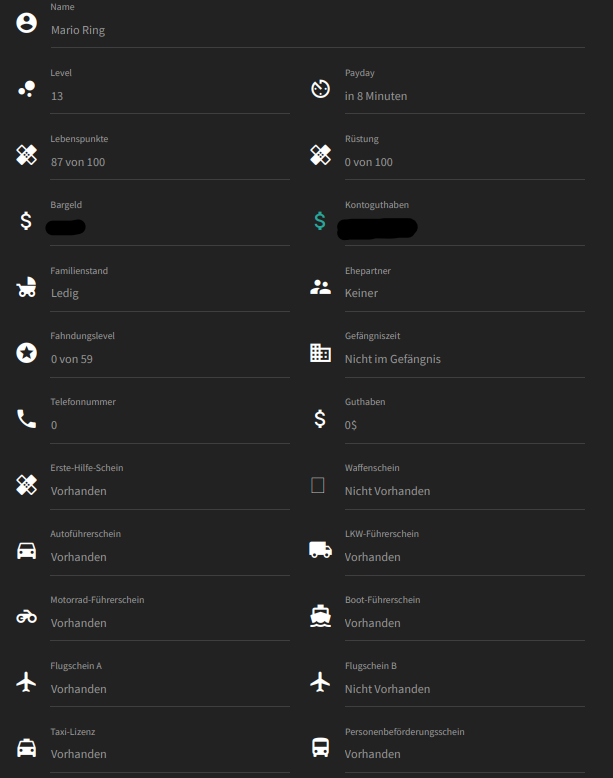Click the boat Führerschein icon
The height and width of the screenshot is (778, 613).
[x=320, y=616]
